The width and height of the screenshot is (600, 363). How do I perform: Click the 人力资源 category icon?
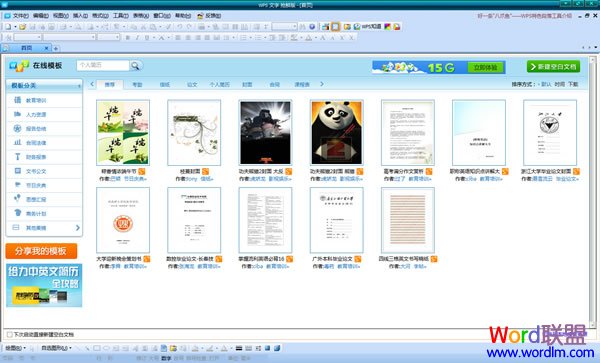(x=17, y=114)
